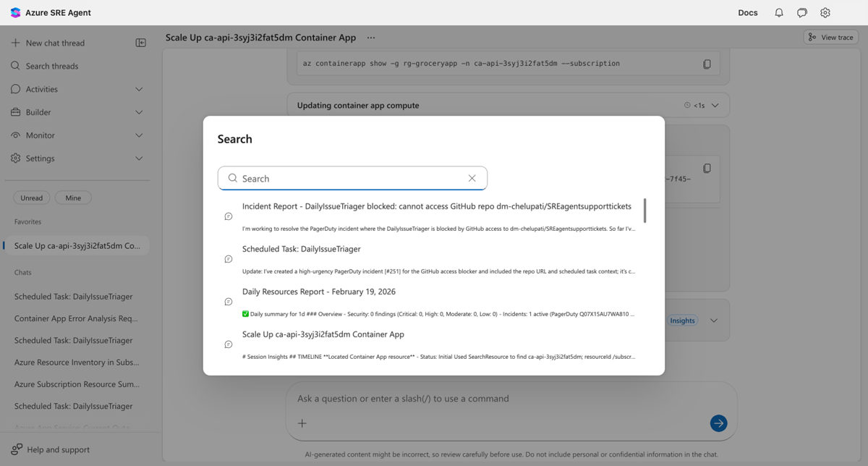Open the settings gear icon in header
Viewport: 868px width, 466px height.
(825, 12)
